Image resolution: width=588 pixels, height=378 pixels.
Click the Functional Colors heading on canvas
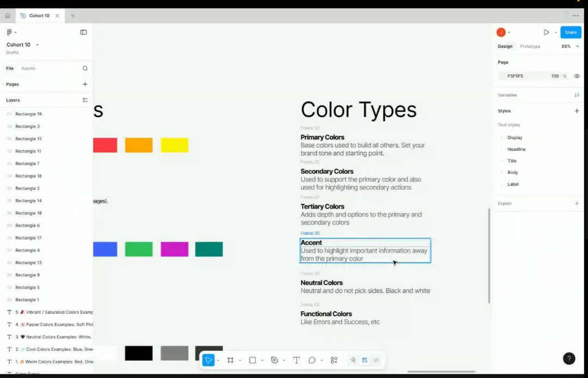point(326,314)
